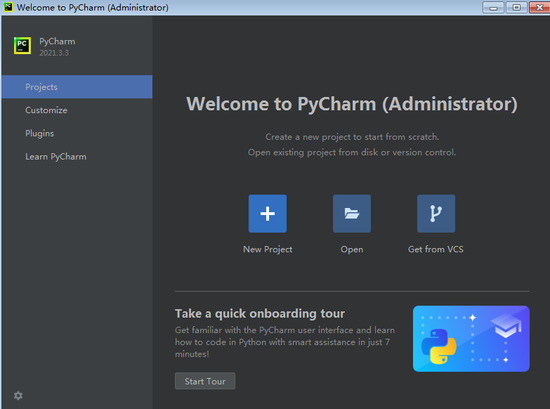Open the settings gear in the sidebar

coord(18,396)
